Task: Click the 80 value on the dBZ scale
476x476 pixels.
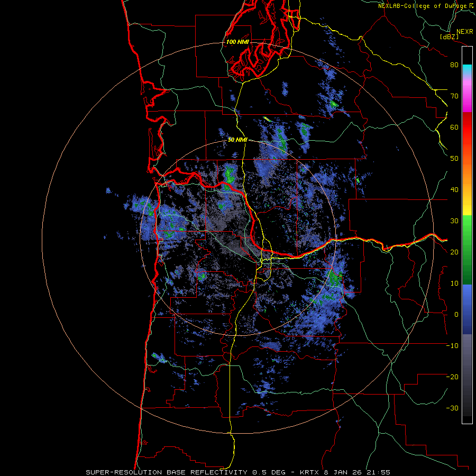Action: (454, 65)
